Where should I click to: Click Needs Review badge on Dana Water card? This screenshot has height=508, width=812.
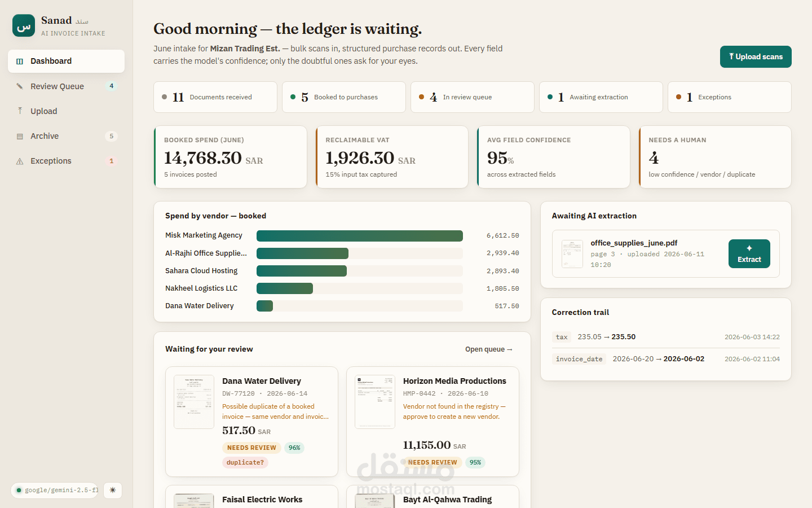tap(251, 448)
